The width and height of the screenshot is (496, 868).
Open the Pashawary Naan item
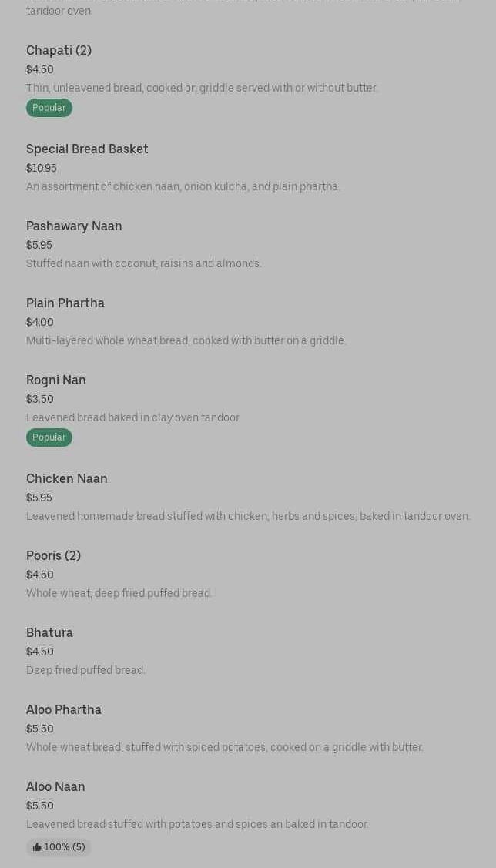(x=74, y=226)
